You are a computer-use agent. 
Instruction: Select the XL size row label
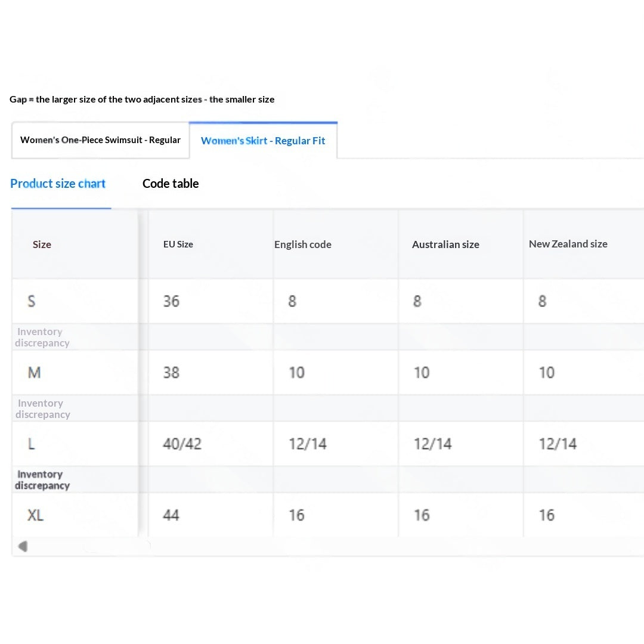(35, 515)
